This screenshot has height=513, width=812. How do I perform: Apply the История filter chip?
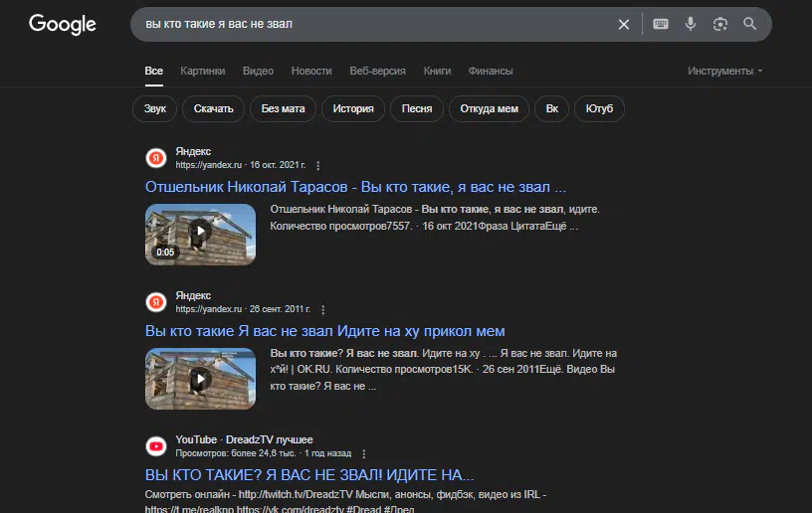tap(353, 108)
